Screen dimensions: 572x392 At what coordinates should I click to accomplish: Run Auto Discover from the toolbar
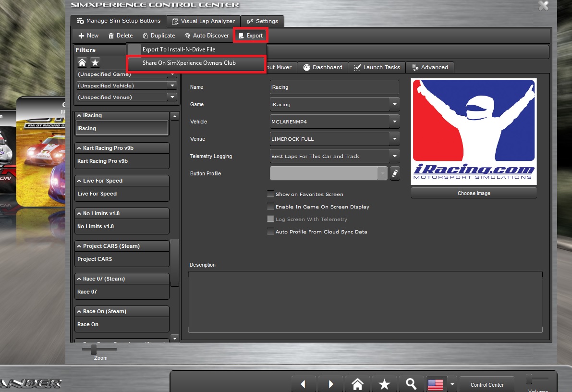[207, 36]
